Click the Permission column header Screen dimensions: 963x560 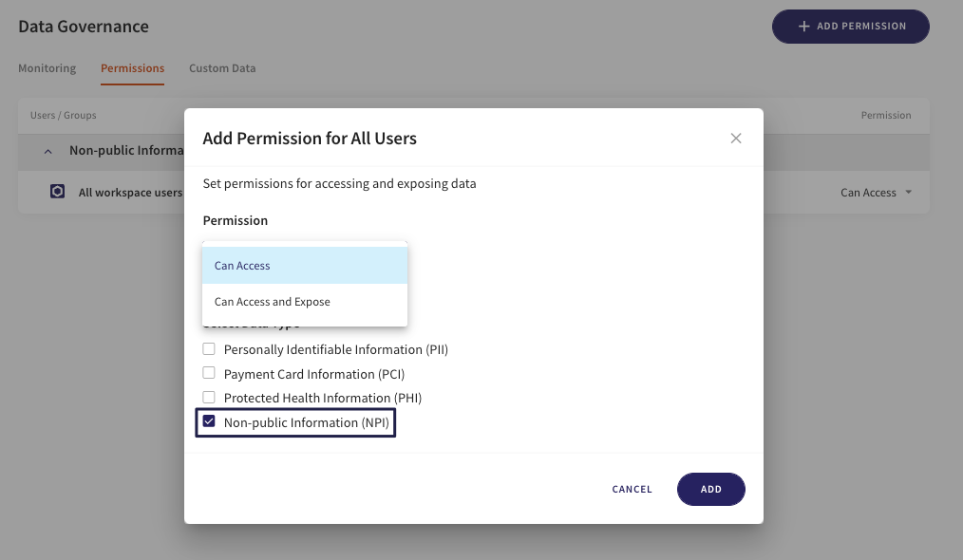click(885, 116)
